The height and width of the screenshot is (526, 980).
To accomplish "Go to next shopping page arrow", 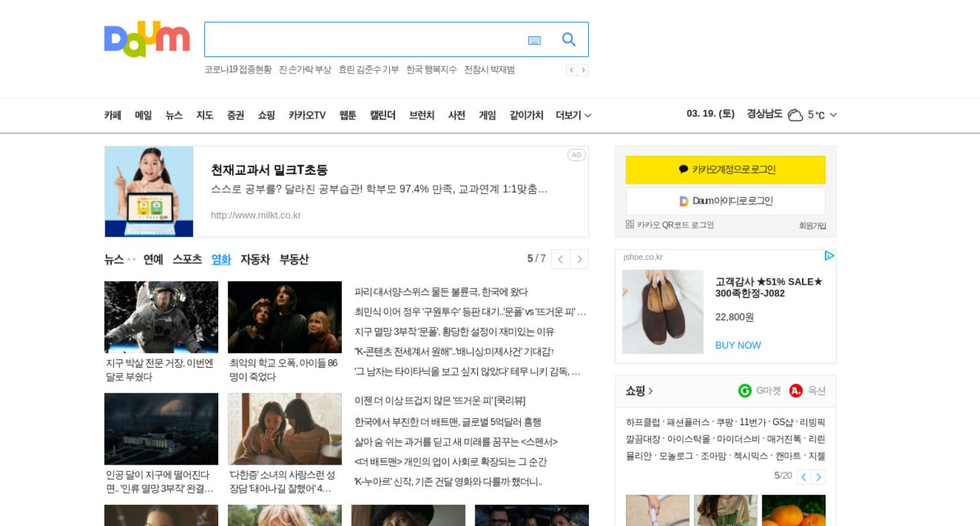I will [x=819, y=477].
